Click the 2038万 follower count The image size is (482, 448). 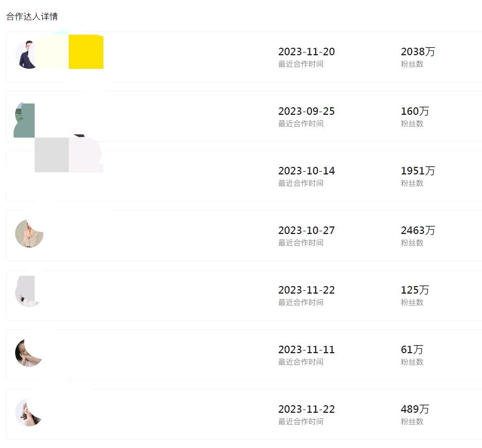tap(418, 52)
